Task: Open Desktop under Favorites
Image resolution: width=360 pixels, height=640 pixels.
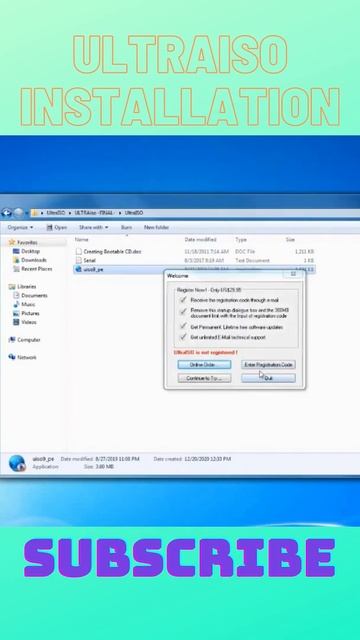Action: tap(30, 251)
